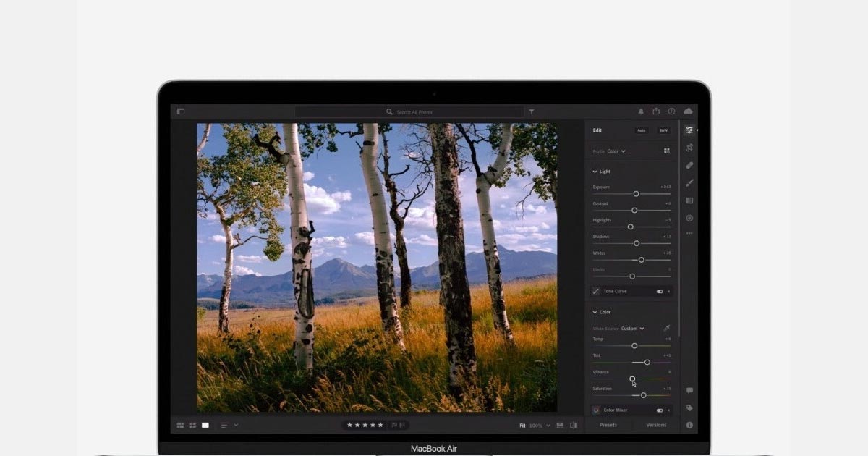Click the Saturation slider handle
The width and height of the screenshot is (868, 456).
[x=643, y=395]
